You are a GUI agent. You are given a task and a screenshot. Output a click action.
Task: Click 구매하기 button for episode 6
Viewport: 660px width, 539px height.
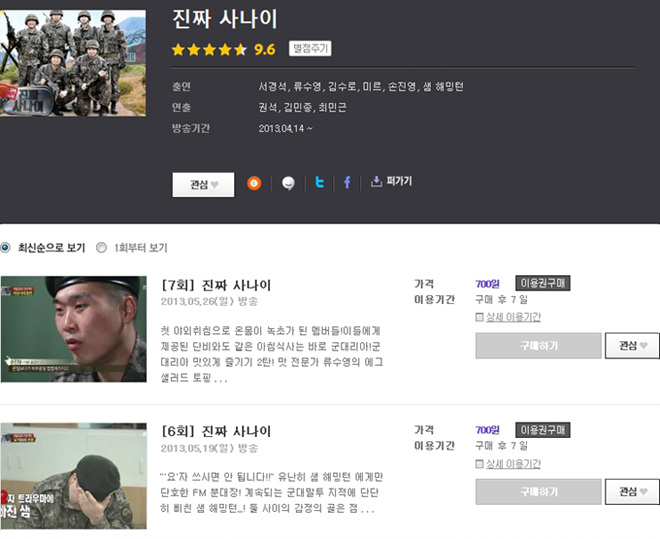click(x=538, y=491)
